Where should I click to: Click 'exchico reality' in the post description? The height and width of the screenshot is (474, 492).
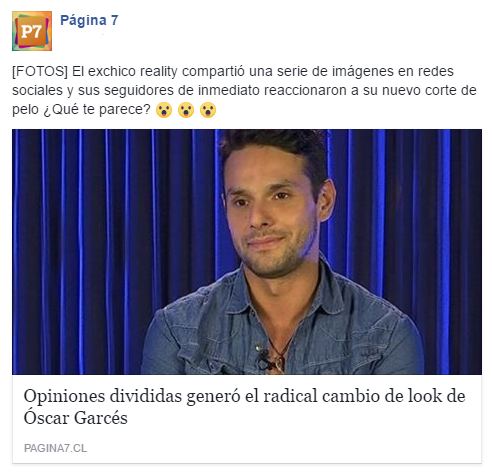coord(133,71)
